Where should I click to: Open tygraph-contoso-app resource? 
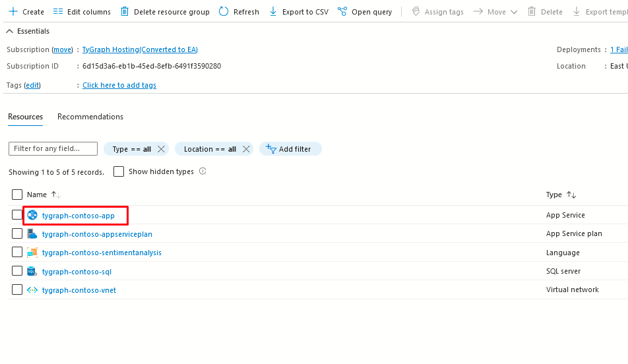(x=78, y=216)
